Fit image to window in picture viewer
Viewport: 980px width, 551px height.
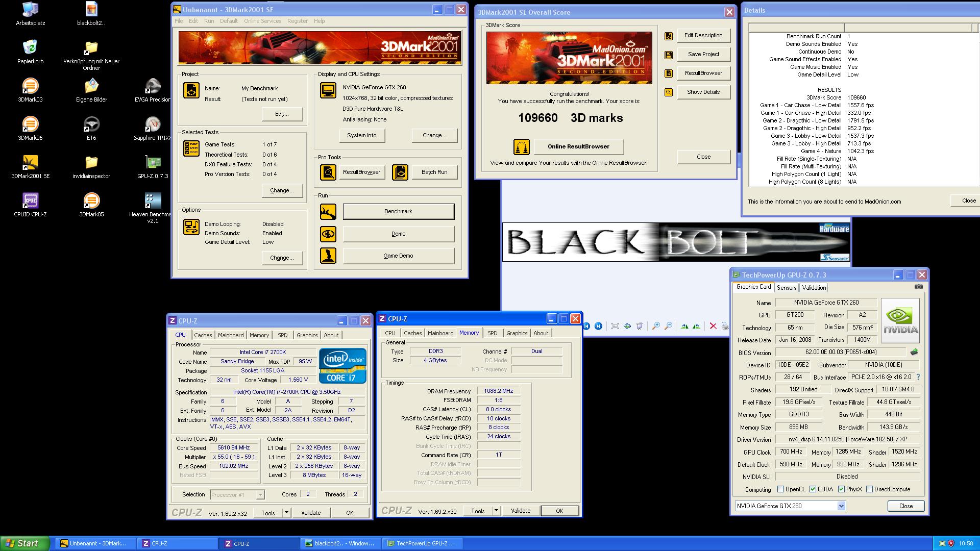point(615,326)
